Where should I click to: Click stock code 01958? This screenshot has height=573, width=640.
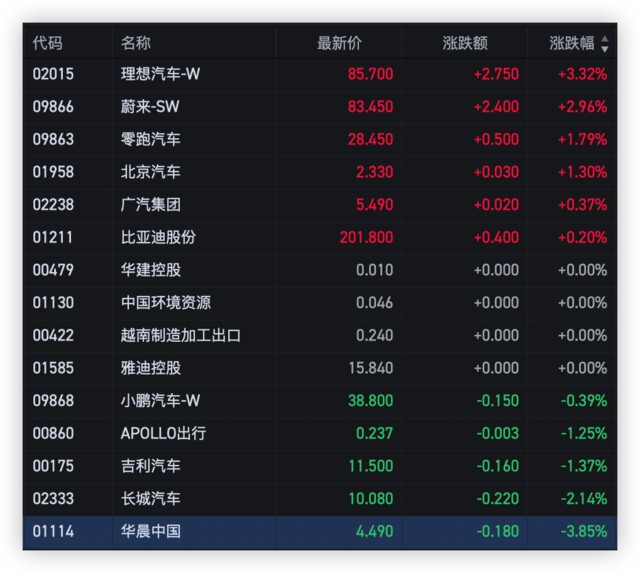point(53,172)
